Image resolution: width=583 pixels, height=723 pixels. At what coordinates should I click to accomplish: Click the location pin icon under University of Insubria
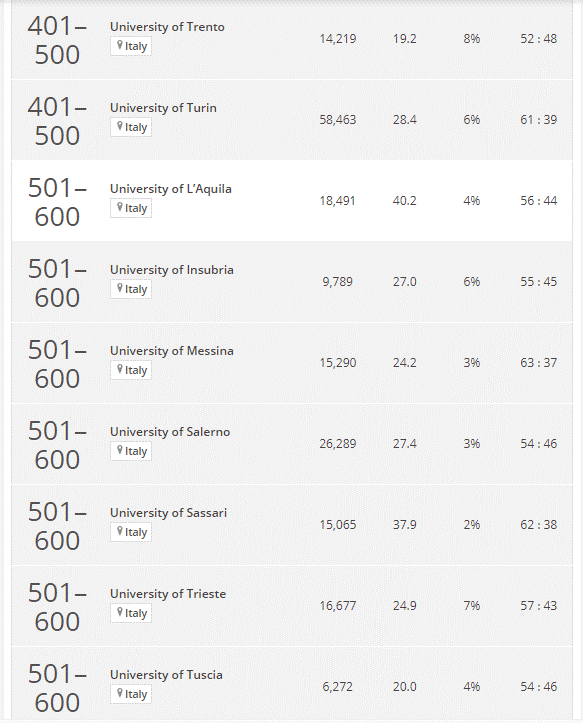coord(120,289)
